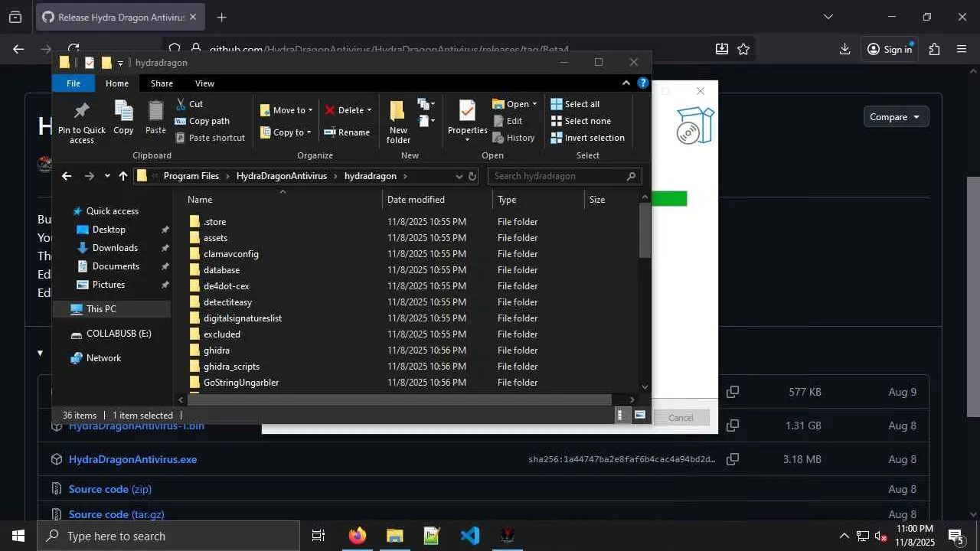This screenshot has width=980, height=551.
Task: Open Firefox Downloads panel icon
Action: [x=844, y=49]
